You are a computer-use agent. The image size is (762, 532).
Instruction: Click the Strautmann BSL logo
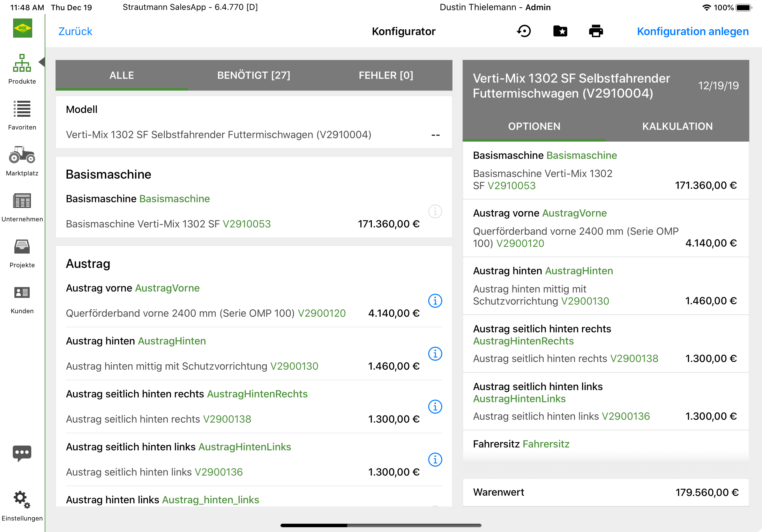[23, 28]
